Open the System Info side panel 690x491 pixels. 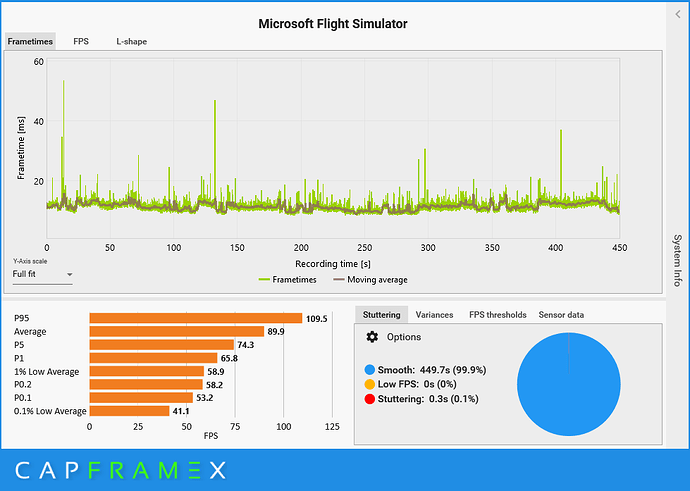pos(678,260)
